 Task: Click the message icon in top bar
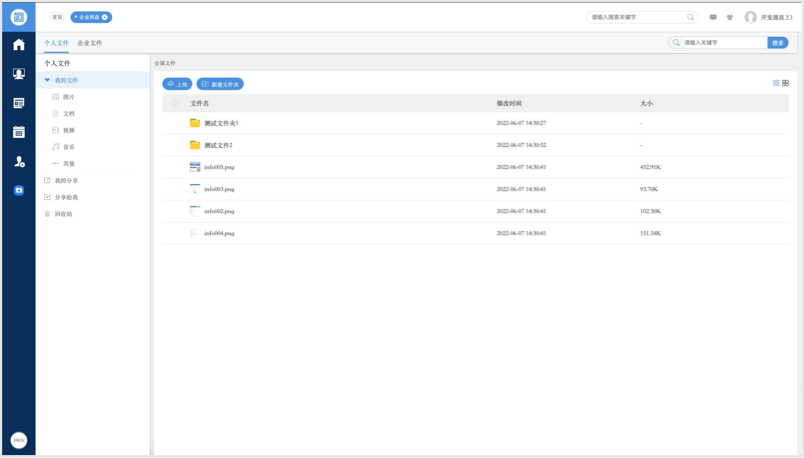(x=713, y=17)
